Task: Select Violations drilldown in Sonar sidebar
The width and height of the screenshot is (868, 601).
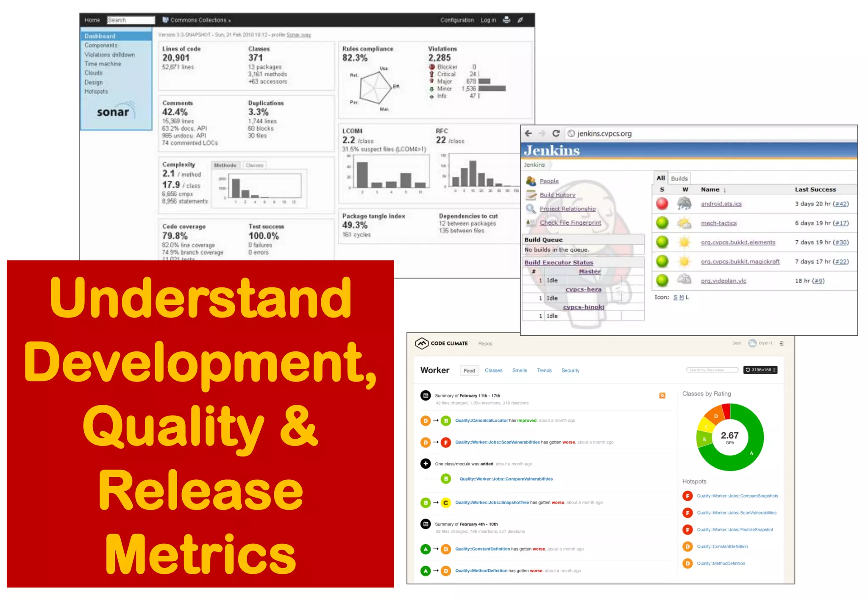Action: 109,55
